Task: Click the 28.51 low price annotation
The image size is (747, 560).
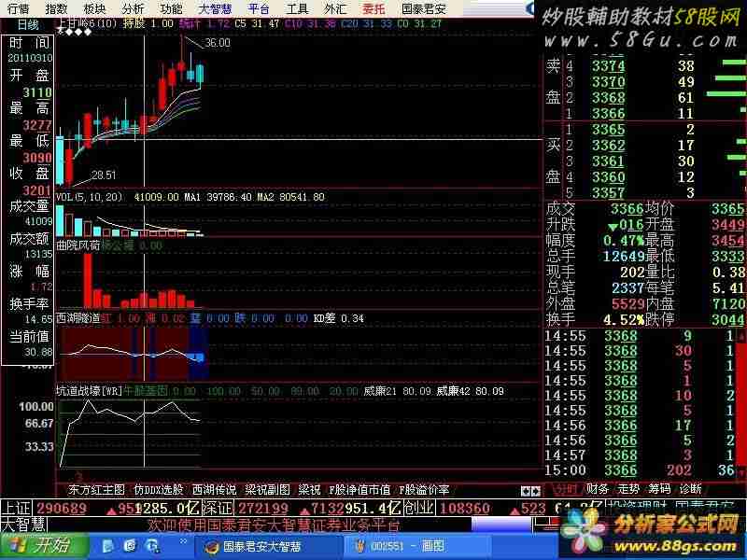Action: (x=104, y=175)
